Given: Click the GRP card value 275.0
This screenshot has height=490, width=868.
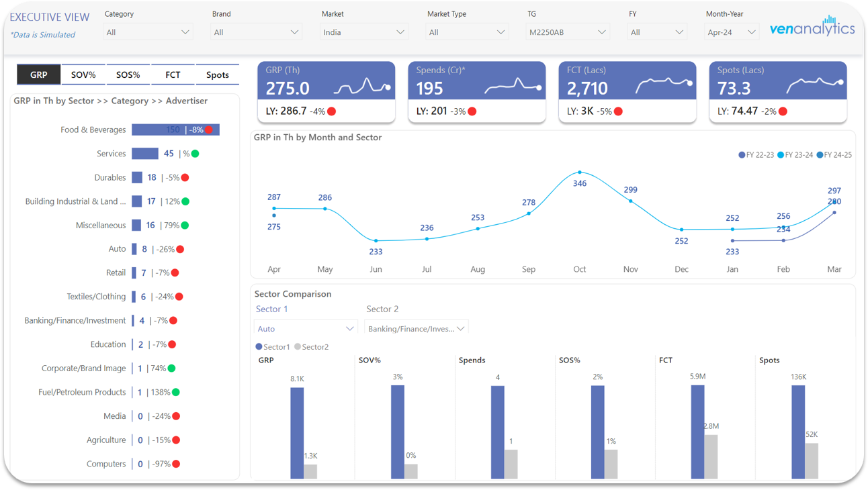Looking at the screenshot, I should pyautogui.click(x=288, y=88).
